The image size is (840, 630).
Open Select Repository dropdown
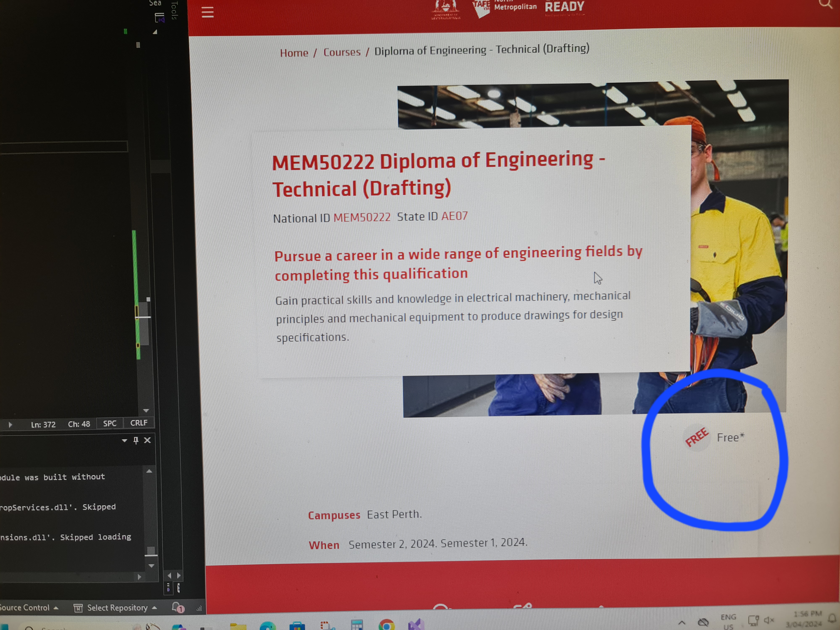point(115,608)
